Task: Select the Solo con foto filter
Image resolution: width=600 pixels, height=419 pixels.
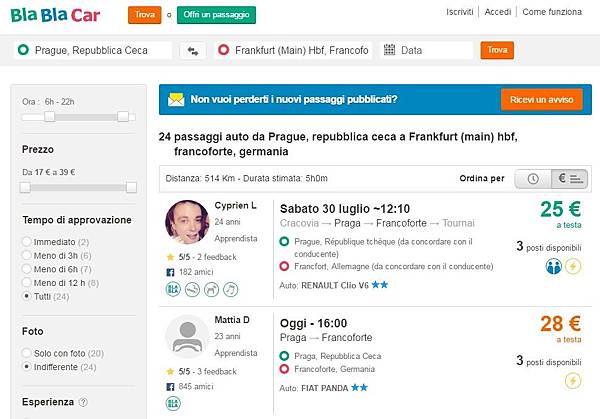Action: [27, 353]
